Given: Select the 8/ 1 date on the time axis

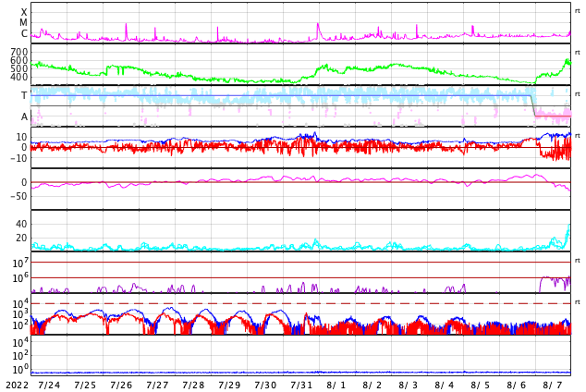Looking at the screenshot, I should point(336,386).
